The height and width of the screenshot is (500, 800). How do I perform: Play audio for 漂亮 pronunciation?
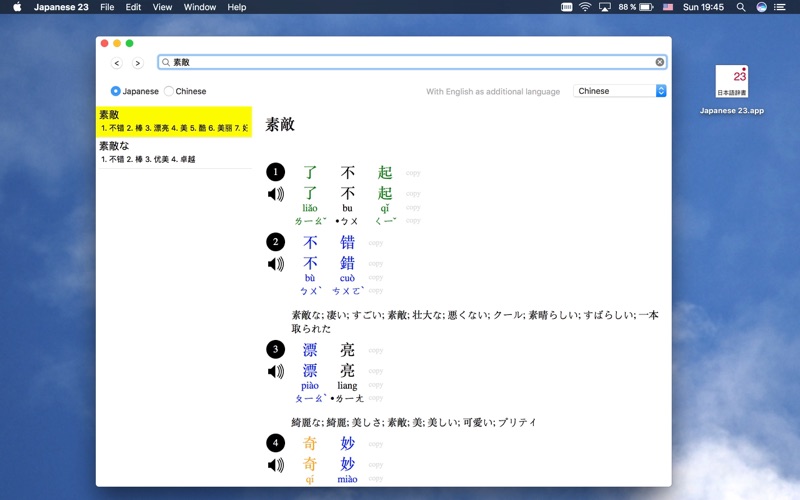click(x=276, y=372)
